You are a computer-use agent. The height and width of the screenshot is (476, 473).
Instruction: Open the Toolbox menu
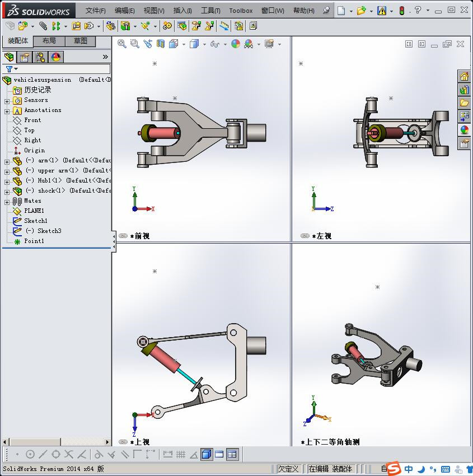click(241, 11)
